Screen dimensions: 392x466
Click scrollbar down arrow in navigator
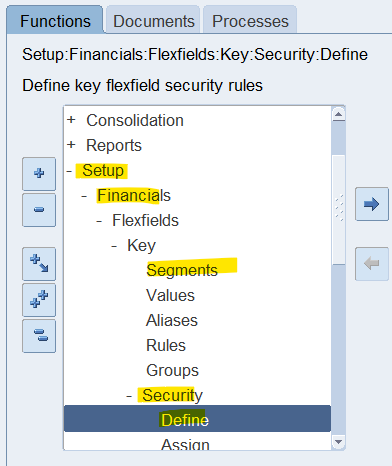(338, 442)
